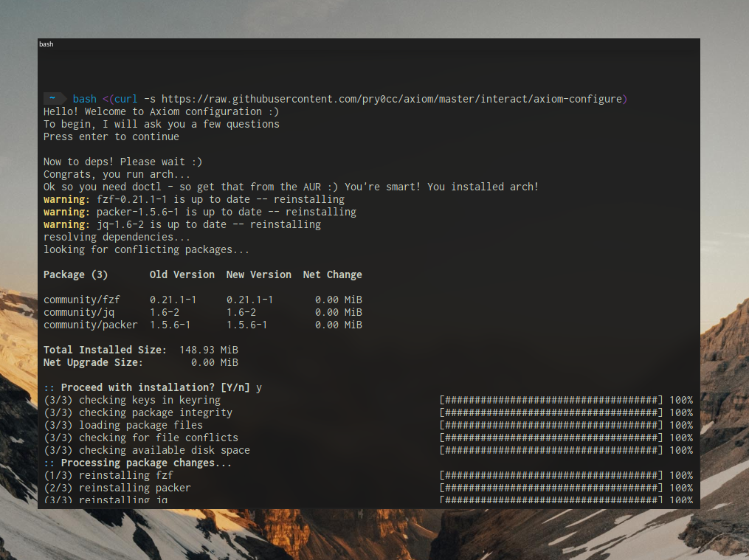749x560 pixels.
Task: Click the 'Press enter to continue' line
Action: (111, 136)
